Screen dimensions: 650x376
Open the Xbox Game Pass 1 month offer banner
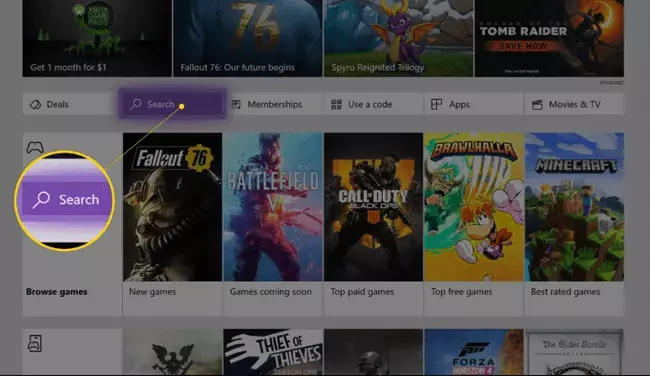97,38
